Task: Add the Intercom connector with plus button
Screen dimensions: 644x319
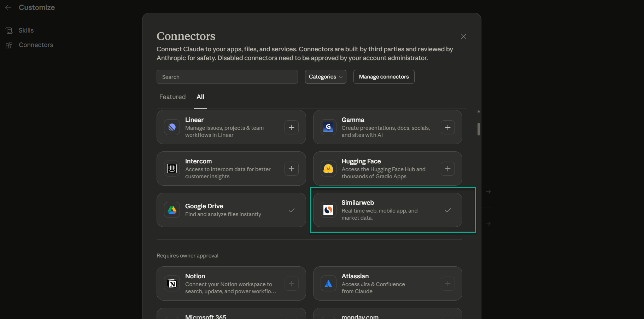Action: point(292,169)
